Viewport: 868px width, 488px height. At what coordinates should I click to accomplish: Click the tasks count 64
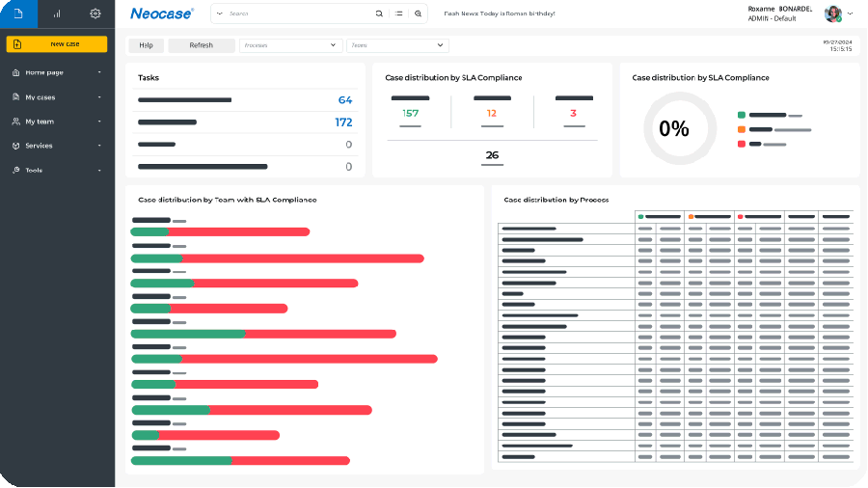[x=345, y=100]
